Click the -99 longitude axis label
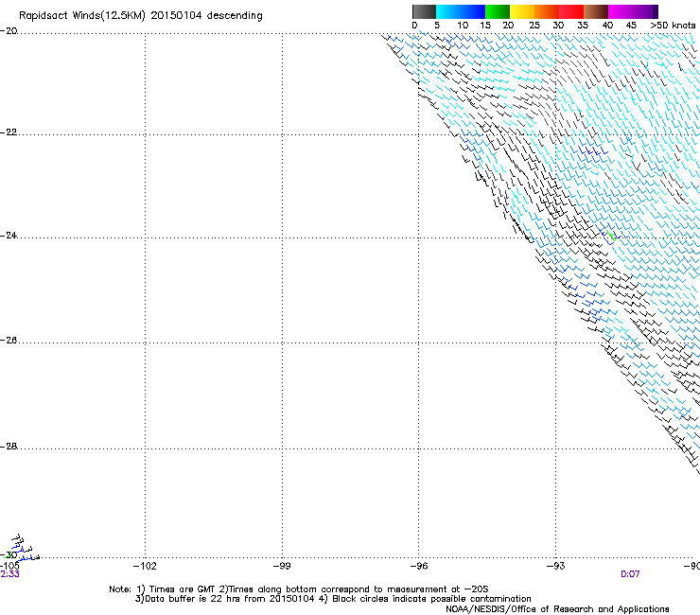Image resolution: width=700 pixels, height=615 pixels. tap(282, 567)
